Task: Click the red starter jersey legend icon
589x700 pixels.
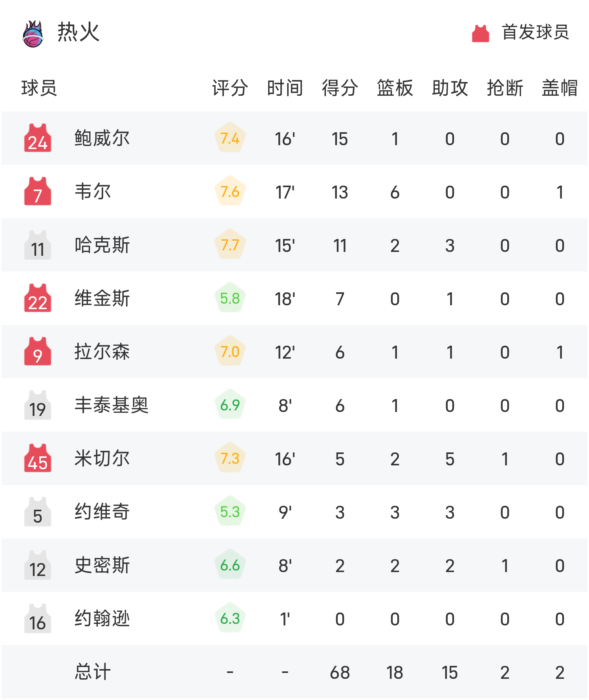Action: (480, 33)
